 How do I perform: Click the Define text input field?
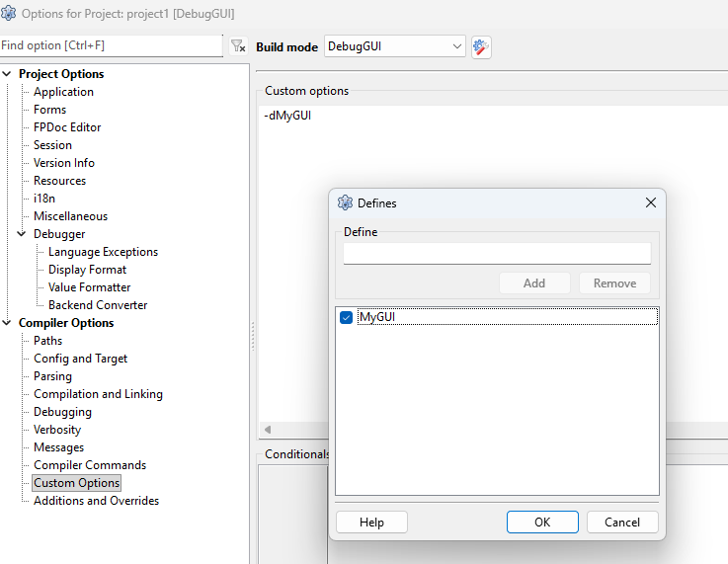click(497, 254)
